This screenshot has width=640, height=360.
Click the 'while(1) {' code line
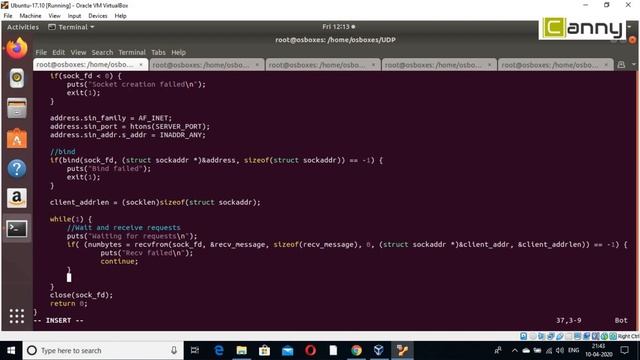[x=71, y=219]
